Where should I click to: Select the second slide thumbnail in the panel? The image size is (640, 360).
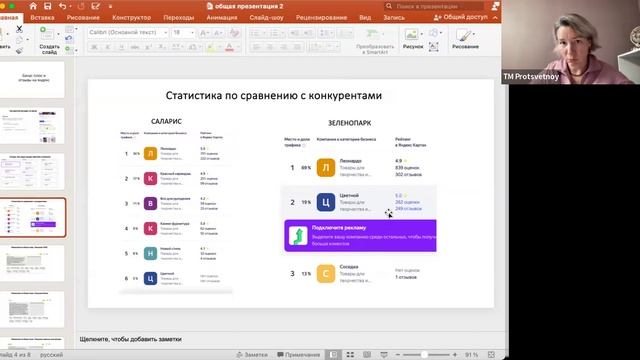[x=33, y=126]
